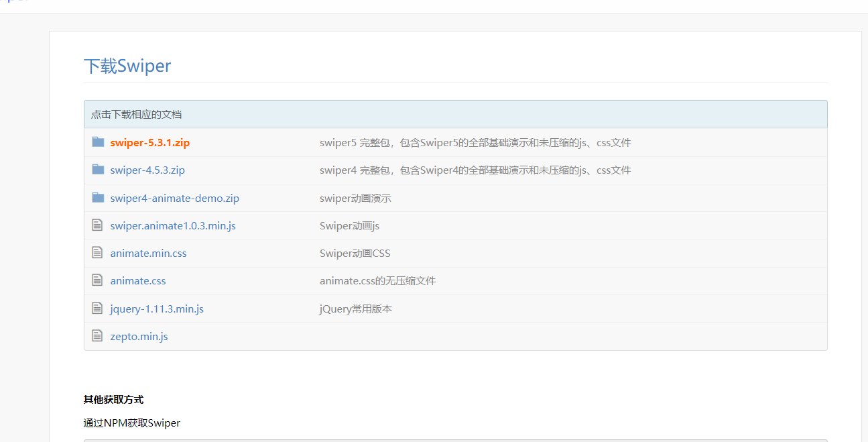Click the 其他获取方式 heading
The image size is (868, 442).
coord(113,400)
